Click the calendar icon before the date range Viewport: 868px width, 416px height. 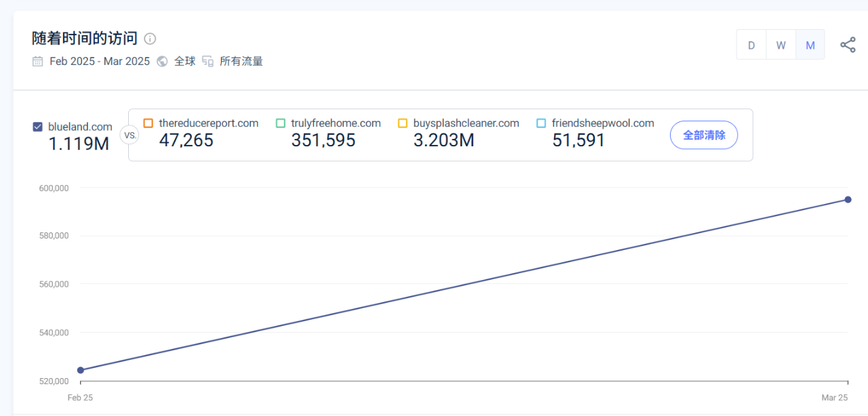38,62
